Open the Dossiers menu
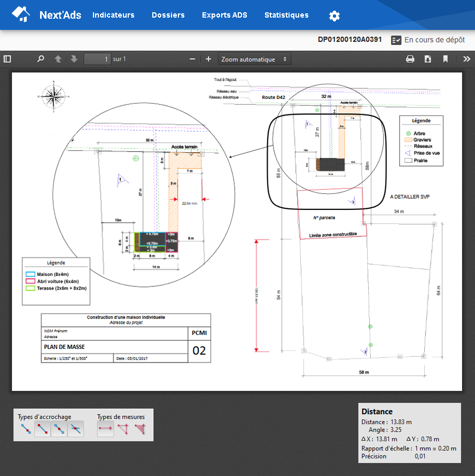The width and height of the screenshot is (475, 476). click(168, 16)
